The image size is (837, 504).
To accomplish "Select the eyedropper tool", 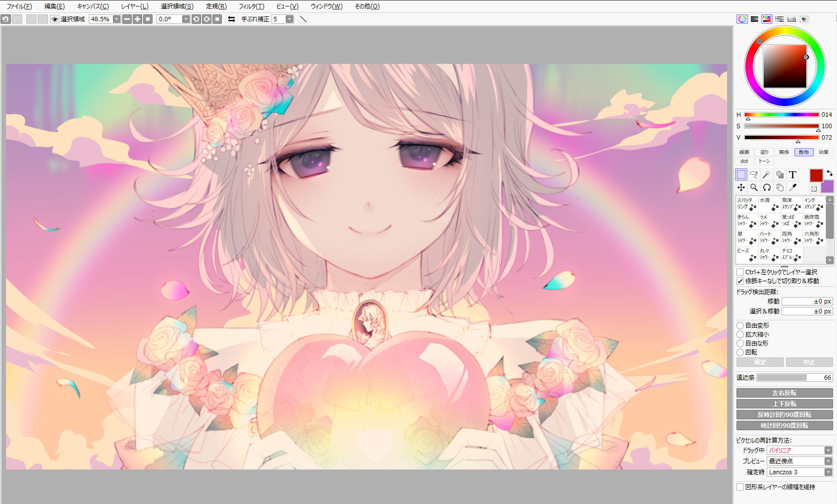I will pos(792,187).
